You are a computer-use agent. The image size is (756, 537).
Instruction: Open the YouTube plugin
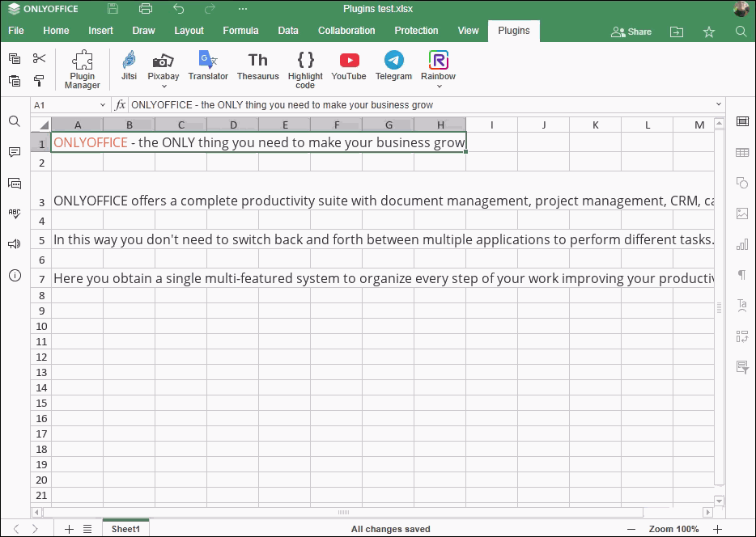[x=349, y=65]
